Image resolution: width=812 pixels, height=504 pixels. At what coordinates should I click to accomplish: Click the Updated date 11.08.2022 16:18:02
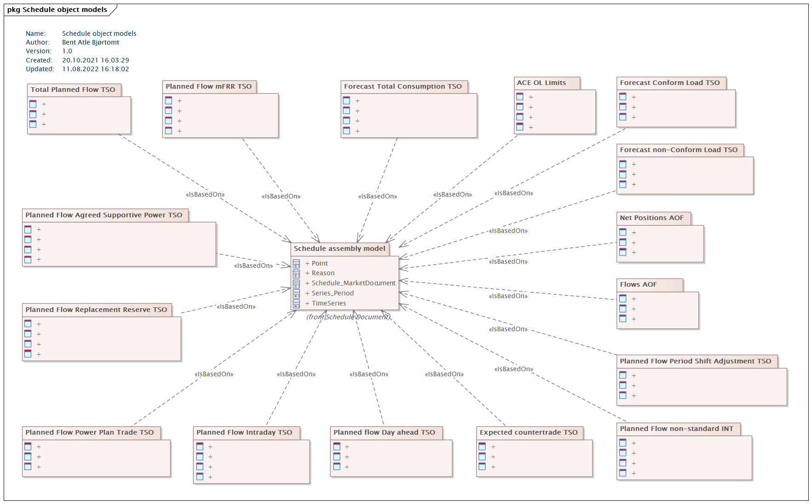click(96, 69)
